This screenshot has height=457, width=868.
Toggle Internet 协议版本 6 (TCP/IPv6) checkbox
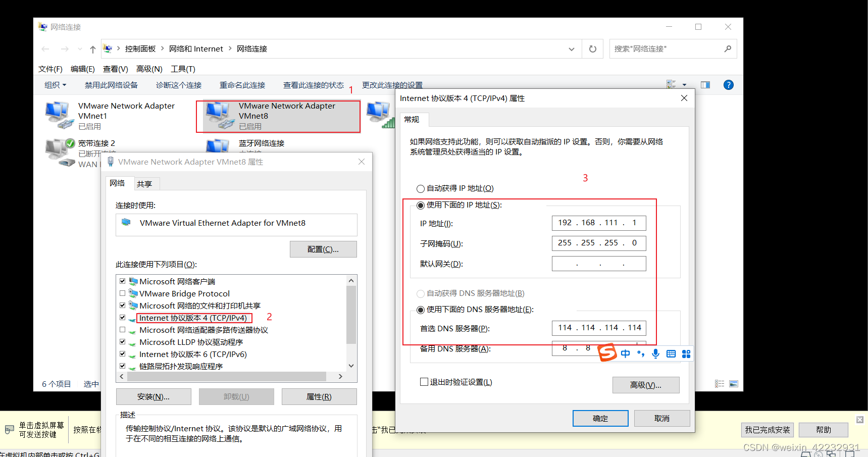click(x=122, y=353)
